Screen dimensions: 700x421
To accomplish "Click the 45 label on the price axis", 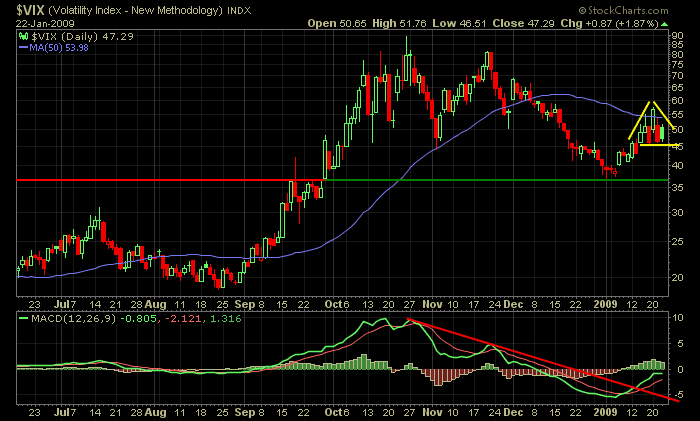I will pos(677,147).
